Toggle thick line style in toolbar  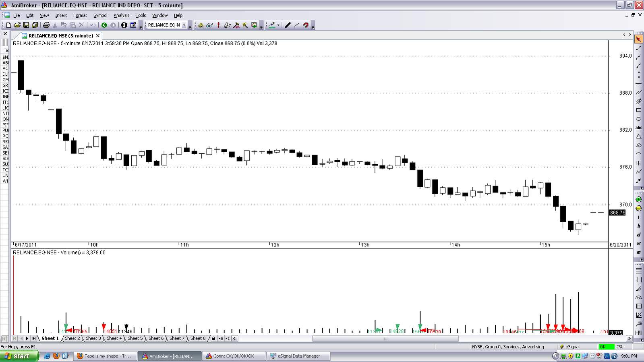[x=288, y=25]
